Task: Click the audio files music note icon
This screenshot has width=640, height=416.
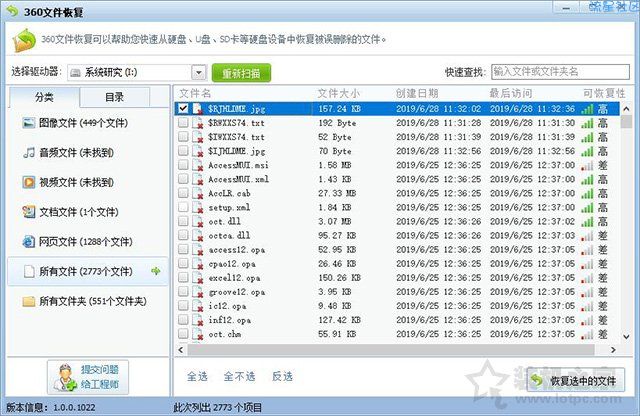Action: [x=29, y=153]
